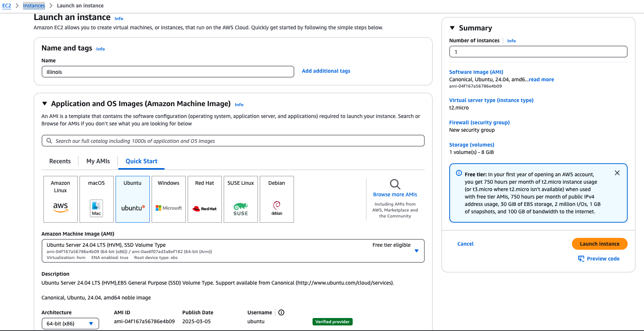This screenshot has height=331, width=644.
Task: Click the Number of instances field
Action: pyautogui.click(x=538, y=52)
